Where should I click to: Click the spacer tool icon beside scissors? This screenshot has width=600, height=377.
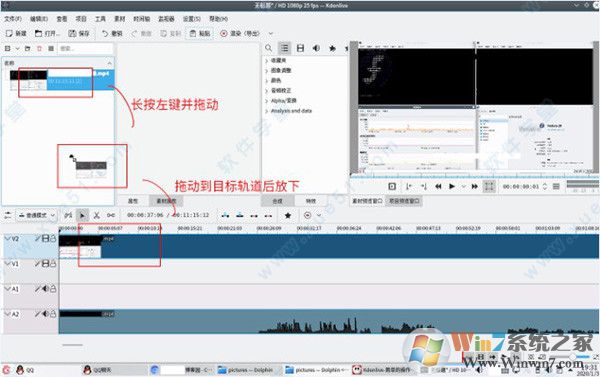(x=111, y=215)
